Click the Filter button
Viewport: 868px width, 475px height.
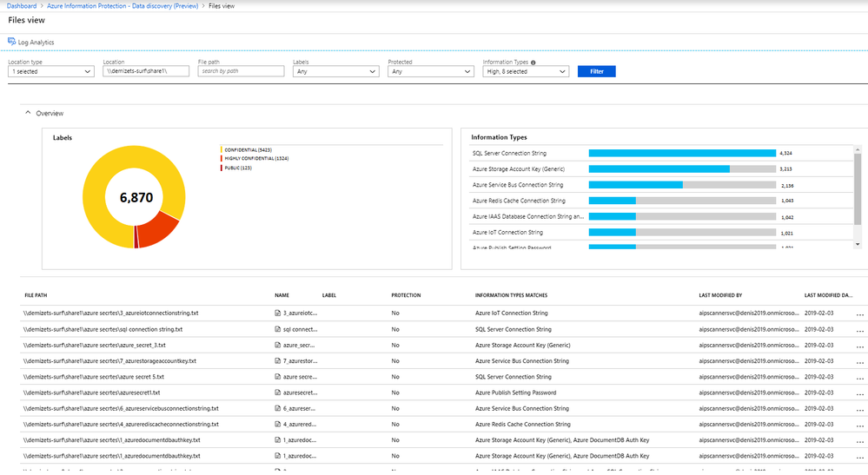pos(596,71)
